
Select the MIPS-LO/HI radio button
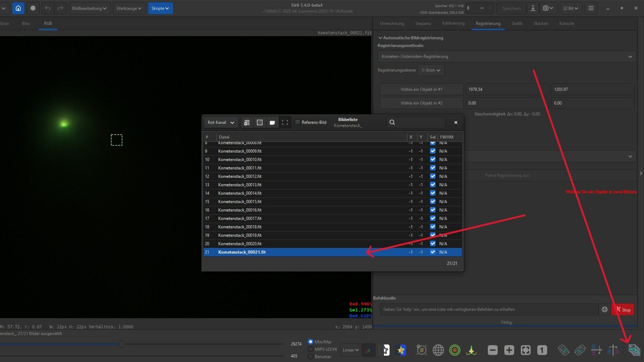click(310, 349)
